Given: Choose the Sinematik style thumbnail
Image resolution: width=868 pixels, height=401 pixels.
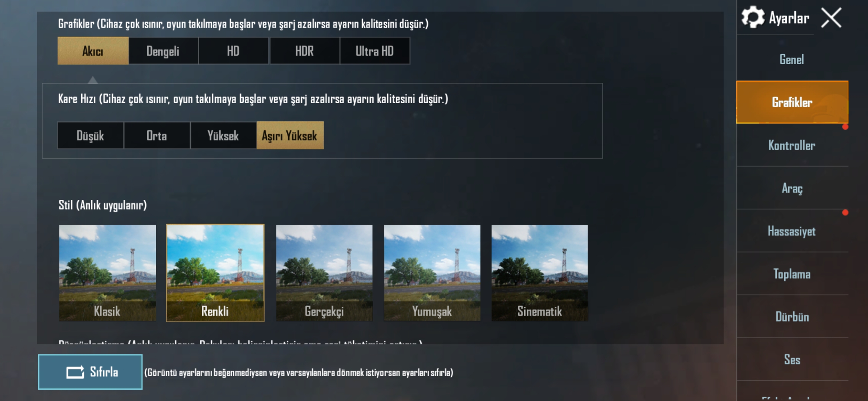Looking at the screenshot, I should click(x=540, y=273).
